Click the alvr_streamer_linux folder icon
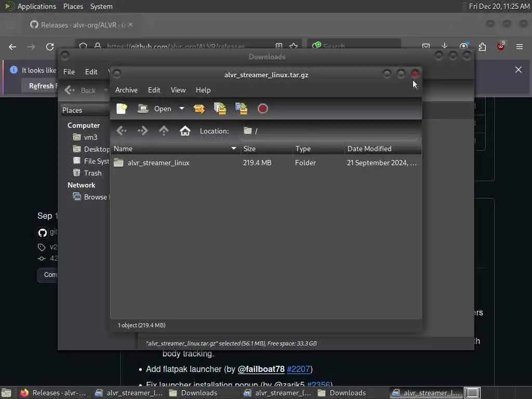Image resolution: width=532 pixels, height=399 pixels. point(118,163)
